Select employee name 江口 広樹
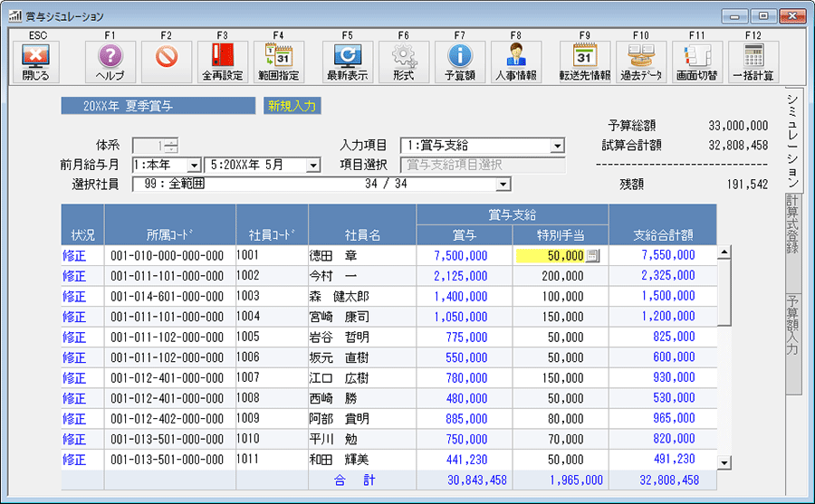The image size is (815, 504). click(339, 377)
